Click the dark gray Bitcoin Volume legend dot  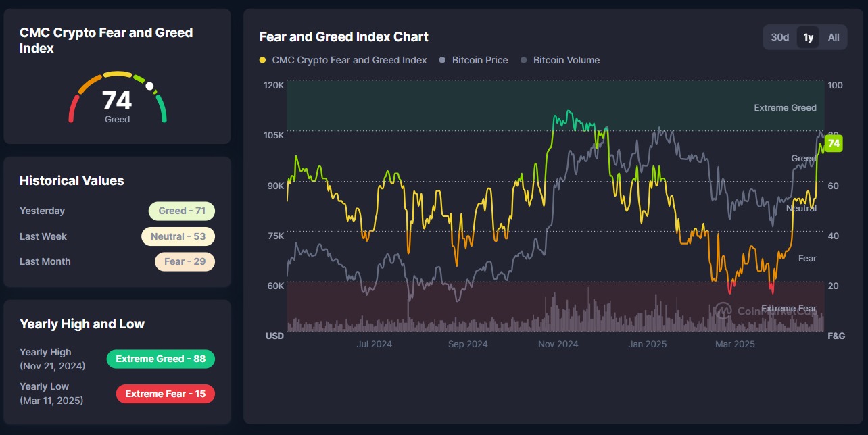[524, 61]
